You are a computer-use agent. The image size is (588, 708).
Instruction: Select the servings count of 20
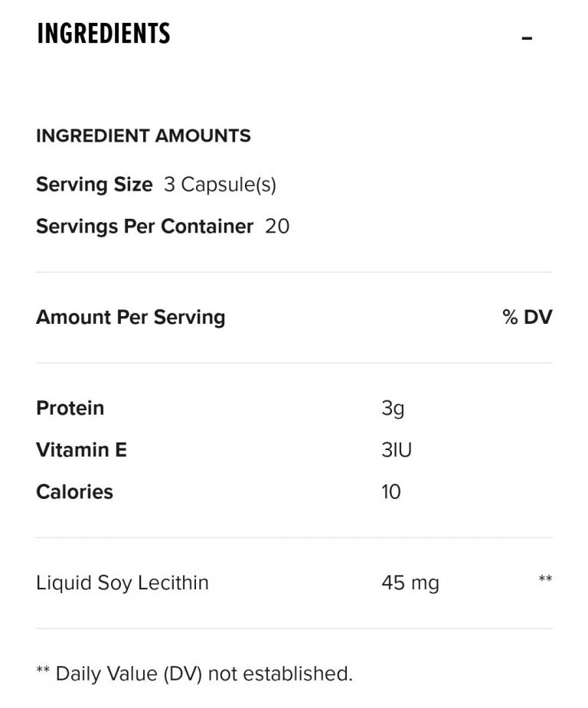pos(277,227)
